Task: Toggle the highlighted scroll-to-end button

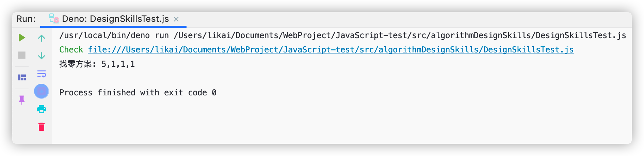Action: (42, 91)
